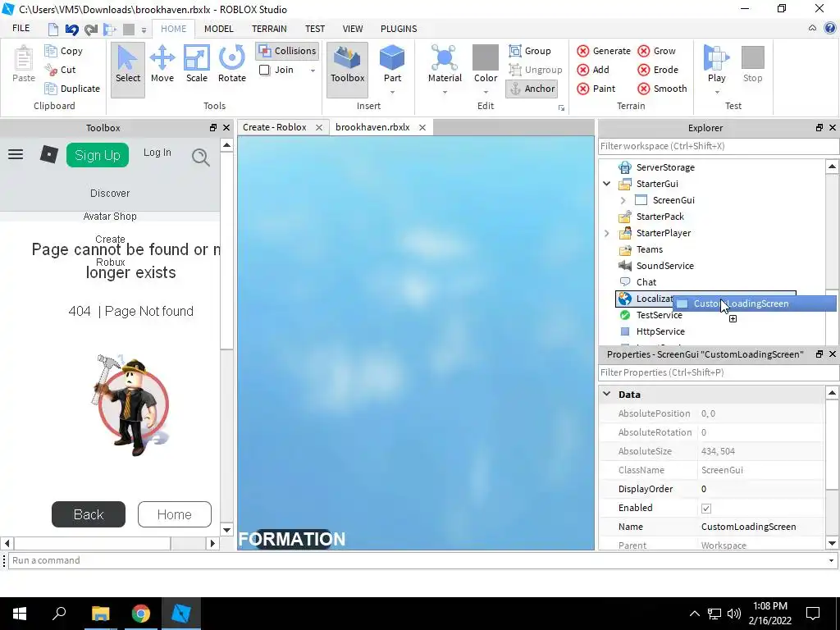Duplicate the selection

point(72,89)
